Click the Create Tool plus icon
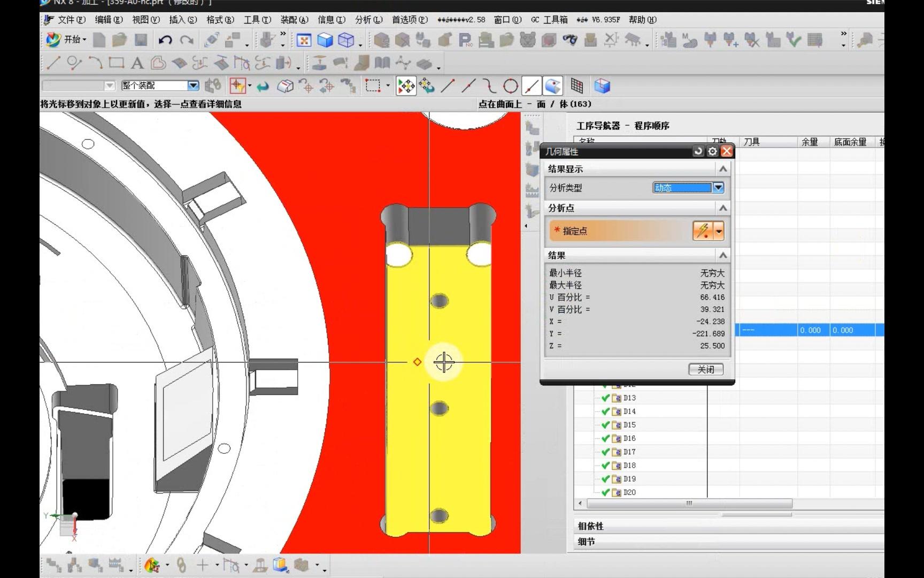The height and width of the screenshot is (578, 924). (730, 40)
